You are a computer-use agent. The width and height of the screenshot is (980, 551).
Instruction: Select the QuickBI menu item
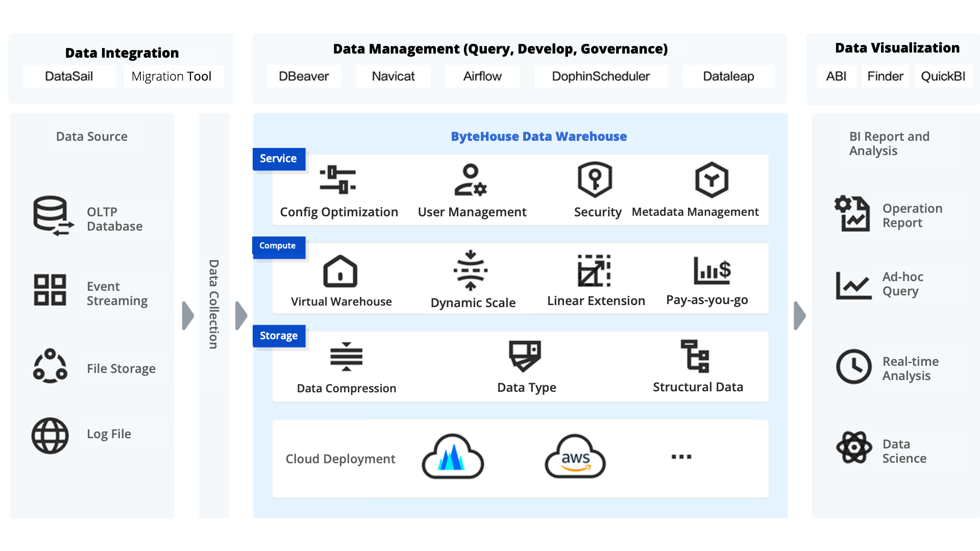click(x=943, y=76)
